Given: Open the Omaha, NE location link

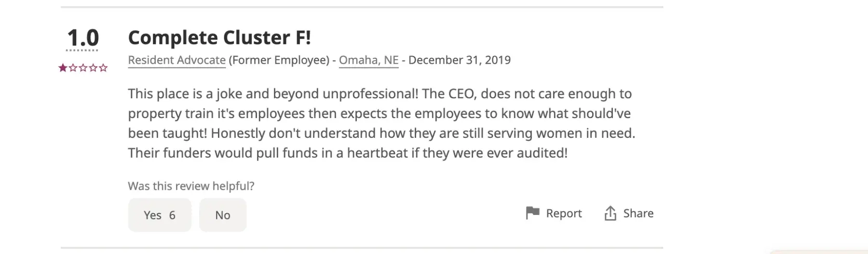Looking at the screenshot, I should pos(368,60).
